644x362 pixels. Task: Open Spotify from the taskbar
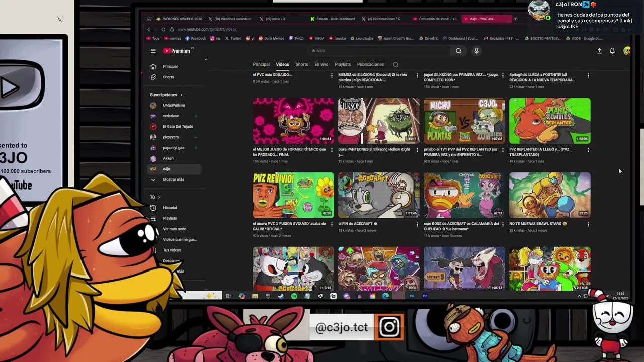pyautogui.click(x=294, y=296)
